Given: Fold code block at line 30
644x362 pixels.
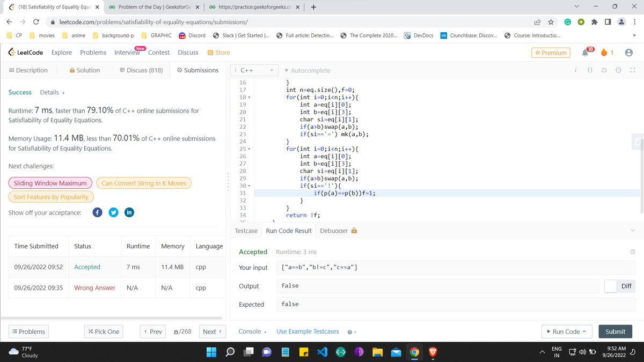Looking at the screenshot, I should click(x=249, y=186).
